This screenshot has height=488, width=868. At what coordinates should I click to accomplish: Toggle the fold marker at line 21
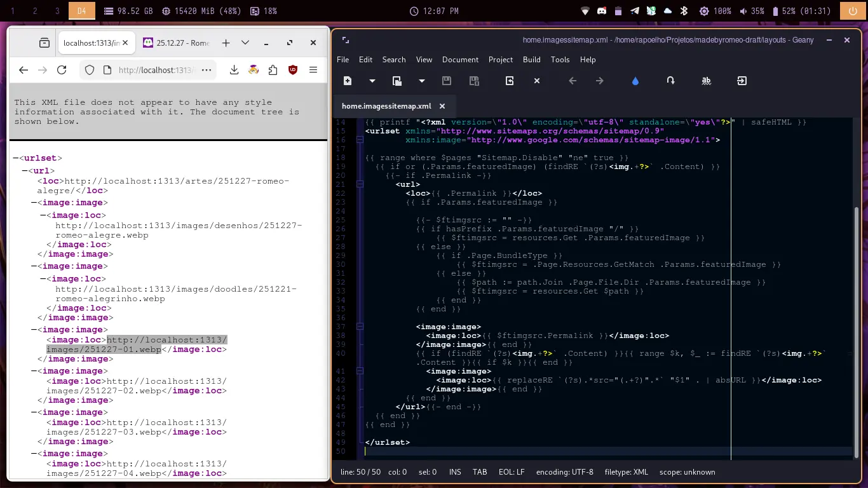coord(360,184)
